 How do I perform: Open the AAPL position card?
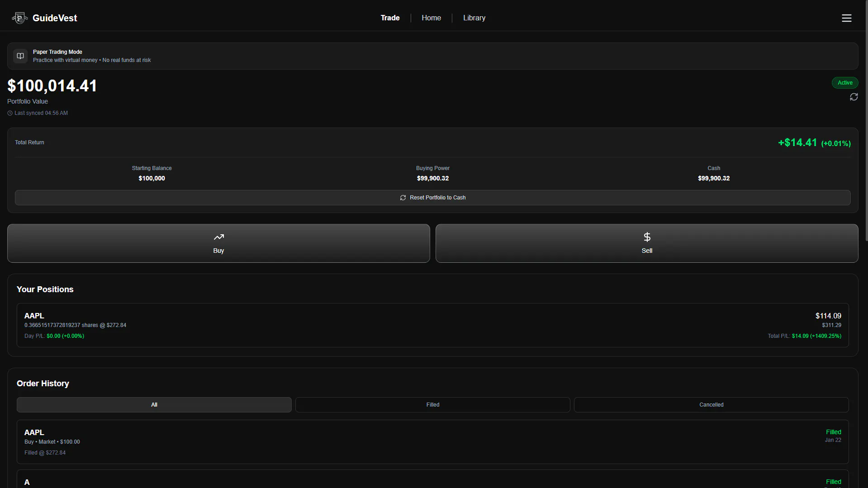click(433, 325)
